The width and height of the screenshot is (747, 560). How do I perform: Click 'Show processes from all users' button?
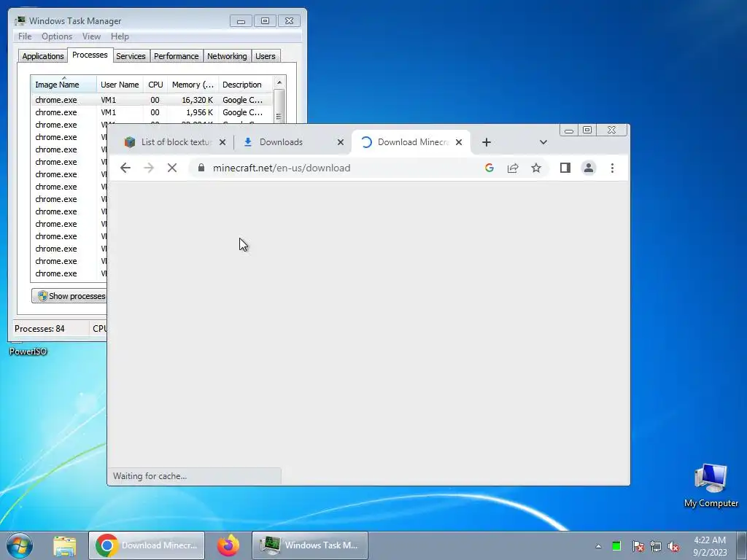click(x=69, y=296)
